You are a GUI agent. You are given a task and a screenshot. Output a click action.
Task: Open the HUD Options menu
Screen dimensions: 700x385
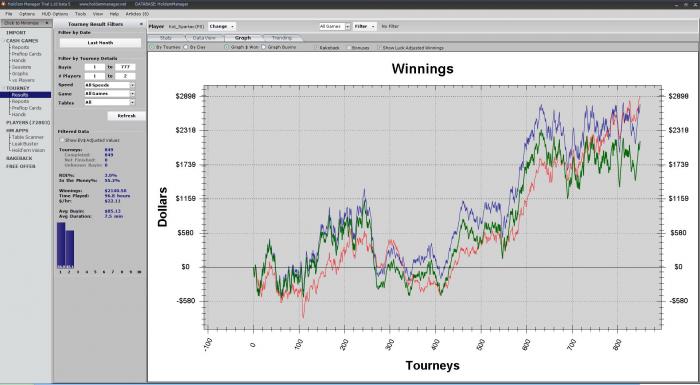tap(54, 14)
